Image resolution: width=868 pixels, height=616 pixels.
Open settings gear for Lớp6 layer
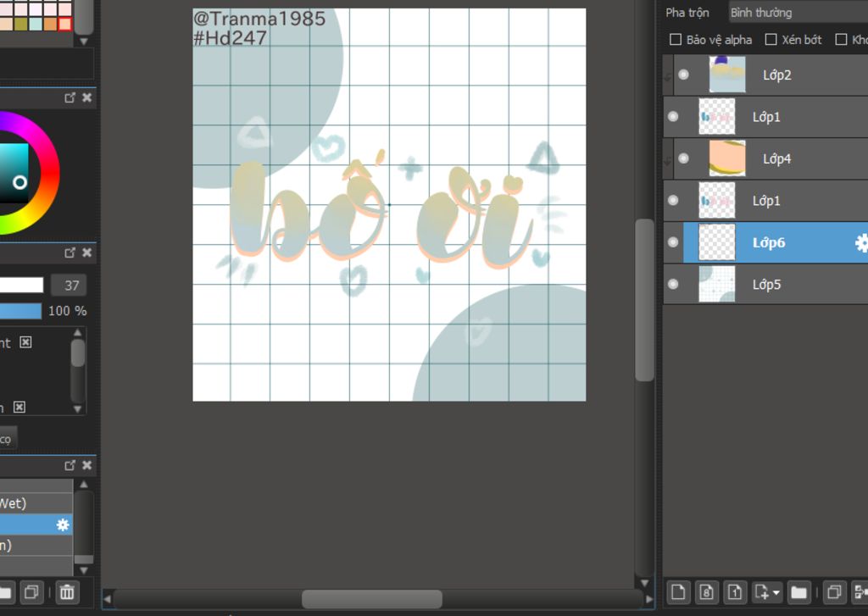861,243
